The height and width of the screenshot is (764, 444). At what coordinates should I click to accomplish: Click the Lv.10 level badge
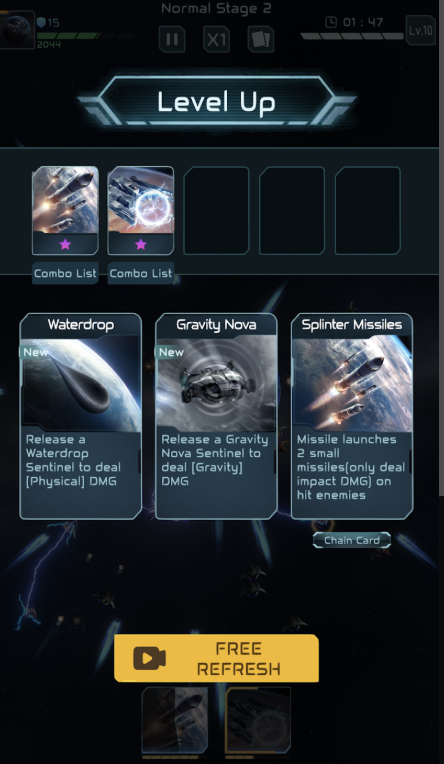coord(421,30)
